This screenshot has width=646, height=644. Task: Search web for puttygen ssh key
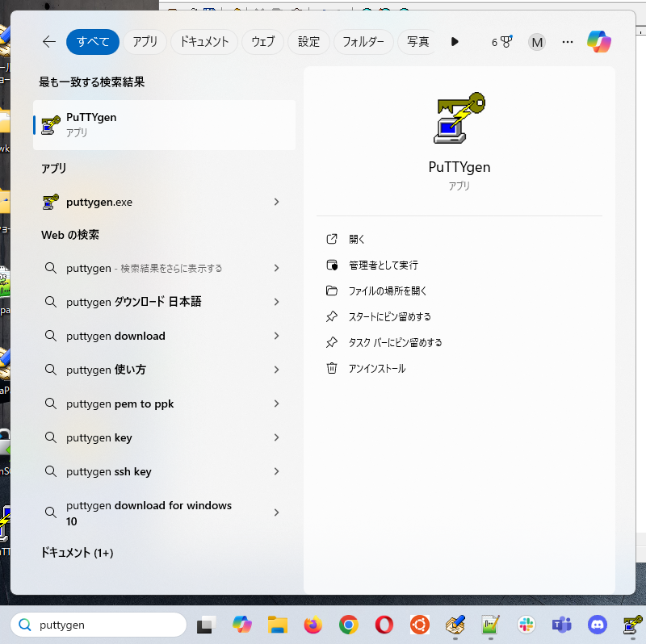coord(165,471)
